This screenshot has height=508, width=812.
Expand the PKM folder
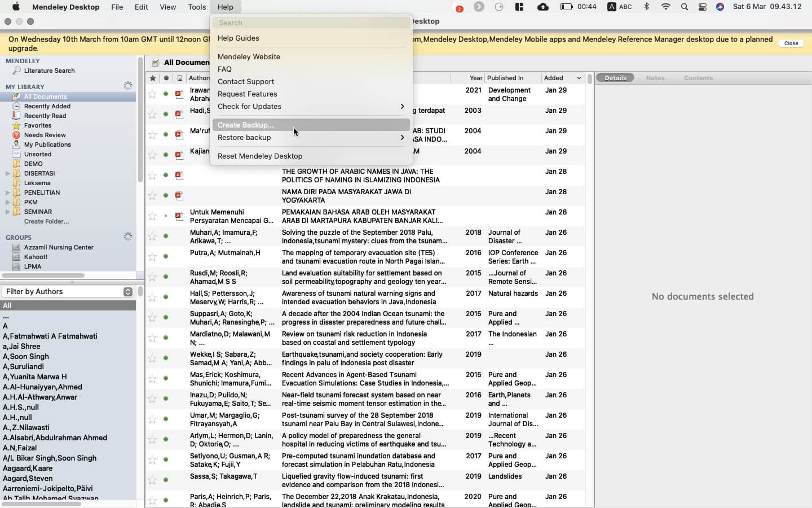7,202
